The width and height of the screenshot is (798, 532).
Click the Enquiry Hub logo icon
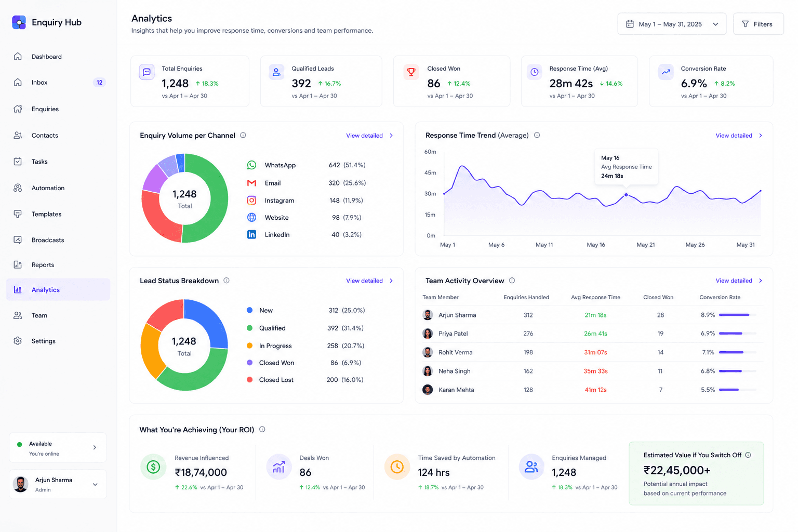[19, 22]
